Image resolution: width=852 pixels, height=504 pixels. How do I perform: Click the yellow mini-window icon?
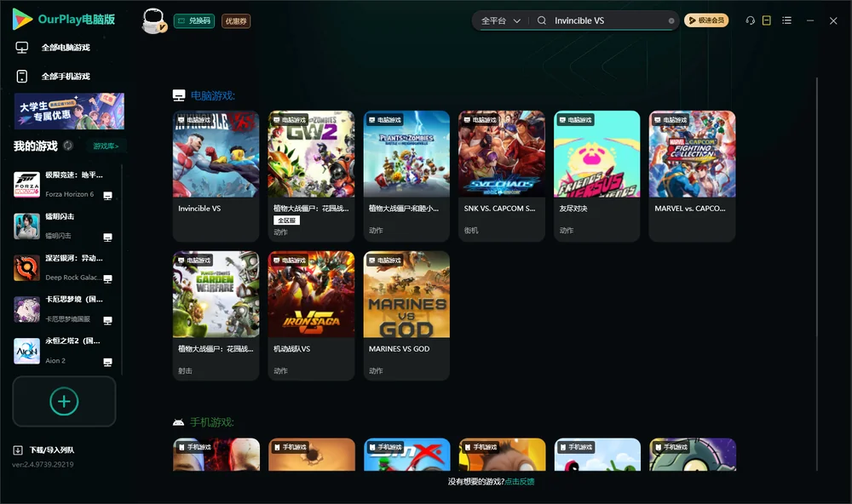[766, 20]
